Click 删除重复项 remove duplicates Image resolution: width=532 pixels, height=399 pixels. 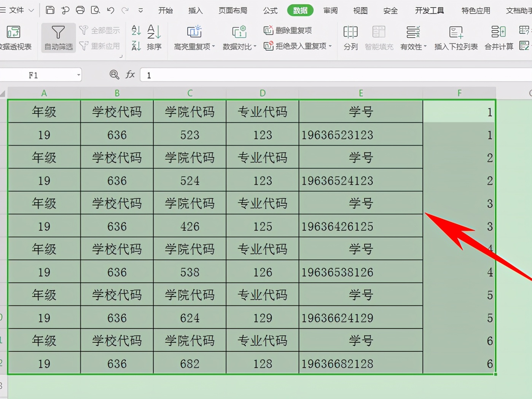point(288,30)
